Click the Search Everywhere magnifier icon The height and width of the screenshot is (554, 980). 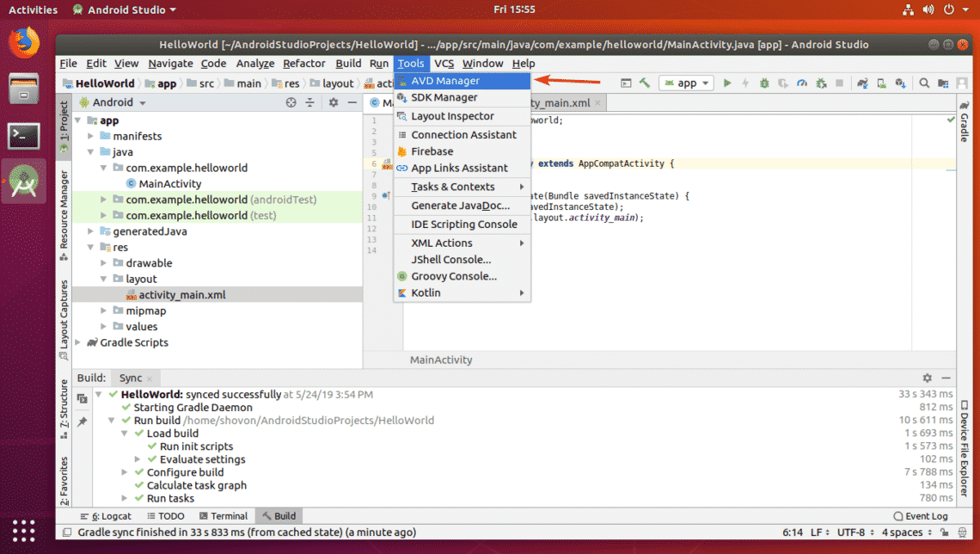point(924,83)
